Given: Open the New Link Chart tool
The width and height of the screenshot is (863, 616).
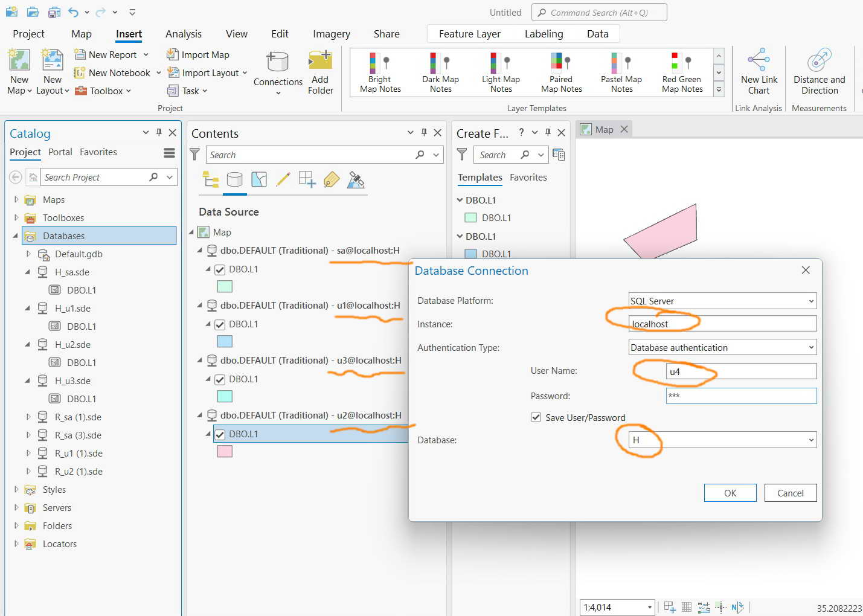Looking at the screenshot, I should [759, 72].
